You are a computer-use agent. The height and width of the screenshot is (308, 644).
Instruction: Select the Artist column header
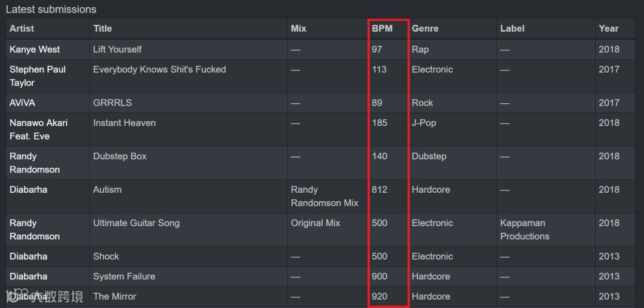coord(22,29)
